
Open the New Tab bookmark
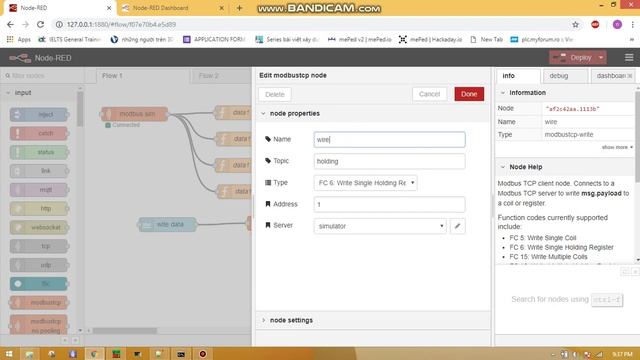click(x=487, y=40)
